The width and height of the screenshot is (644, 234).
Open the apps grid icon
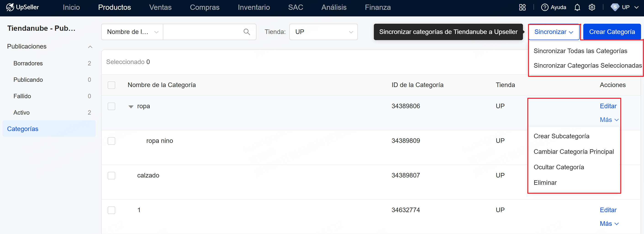pos(522,7)
